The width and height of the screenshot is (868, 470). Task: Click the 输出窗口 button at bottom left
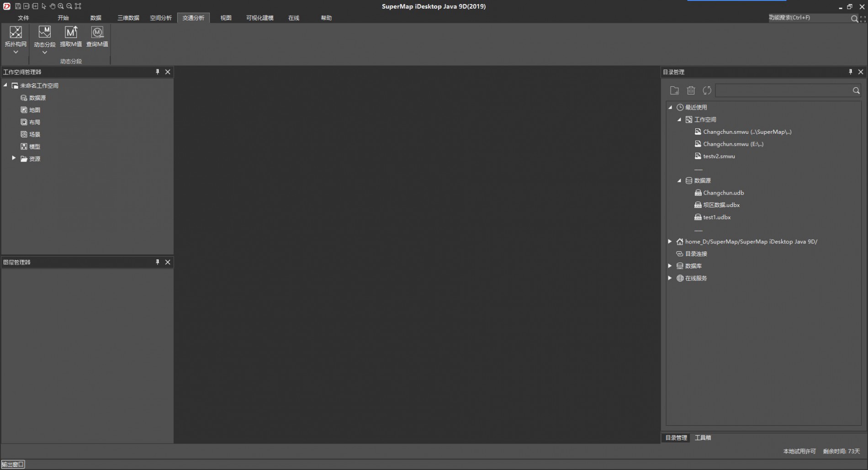pos(13,465)
